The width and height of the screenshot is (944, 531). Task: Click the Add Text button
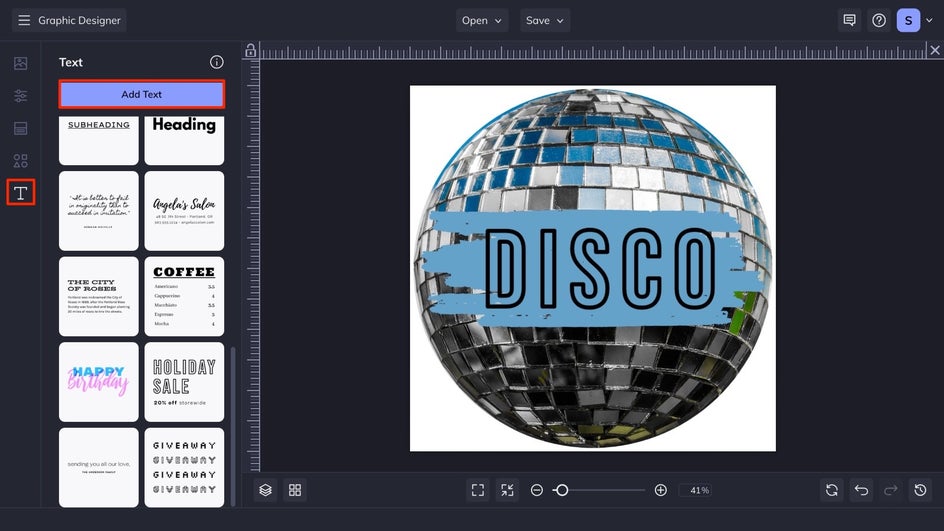coord(142,95)
